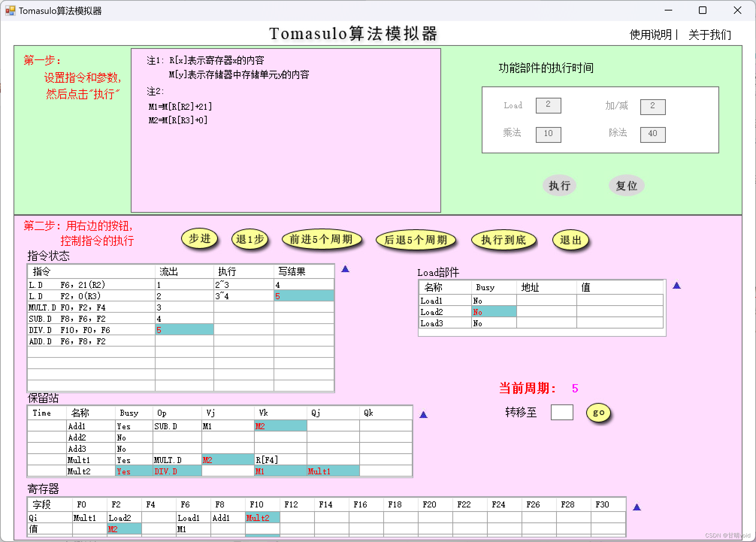Viewport: 756px width, 542px height.
Task: Click the Add1 Qi cell under F8
Action: [x=228, y=518]
